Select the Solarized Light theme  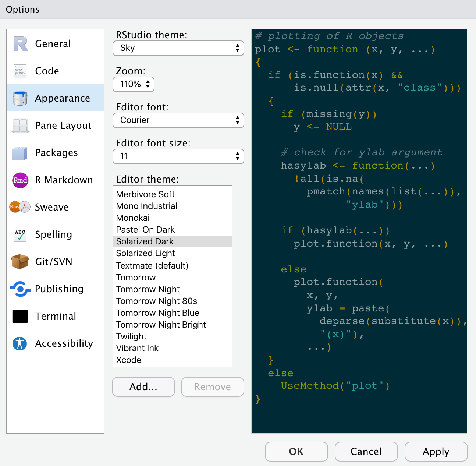(173, 253)
